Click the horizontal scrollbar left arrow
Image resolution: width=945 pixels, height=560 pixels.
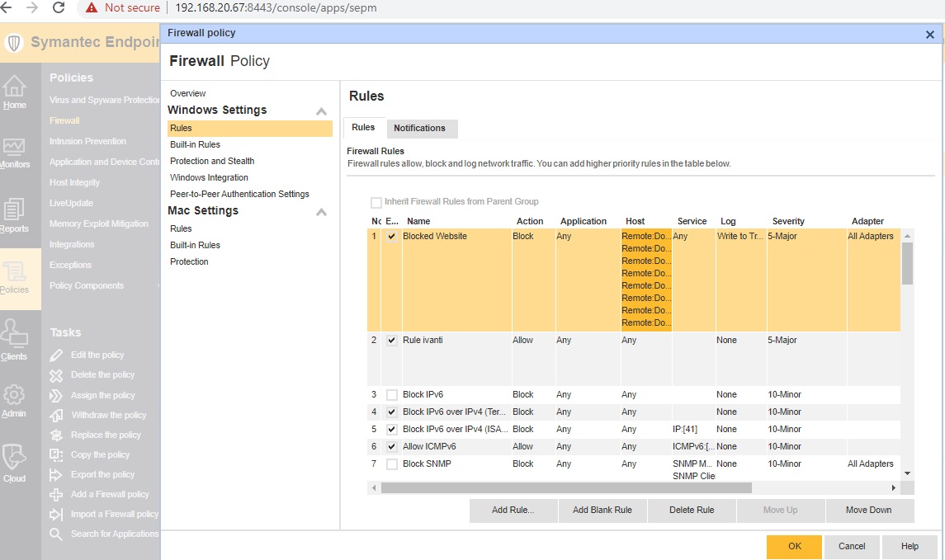click(x=374, y=487)
